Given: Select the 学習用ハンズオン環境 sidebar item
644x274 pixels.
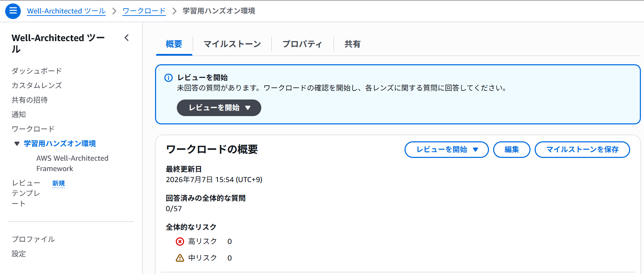Looking at the screenshot, I should click(60, 143).
